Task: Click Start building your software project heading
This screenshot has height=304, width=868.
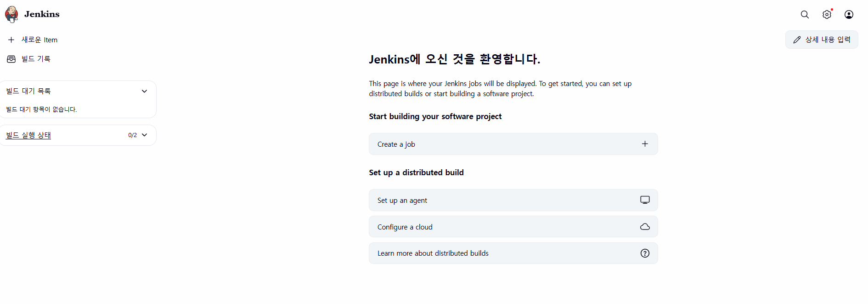Action: [x=435, y=116]
